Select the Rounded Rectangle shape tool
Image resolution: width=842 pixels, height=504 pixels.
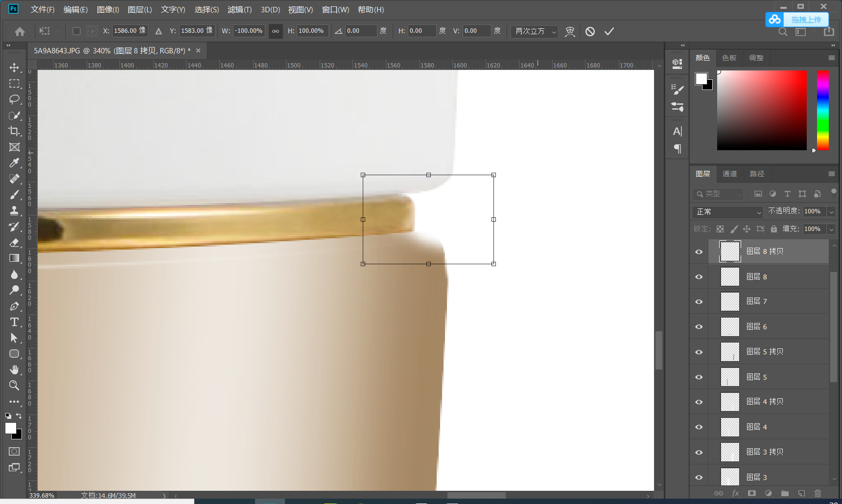tap(14, 354)
